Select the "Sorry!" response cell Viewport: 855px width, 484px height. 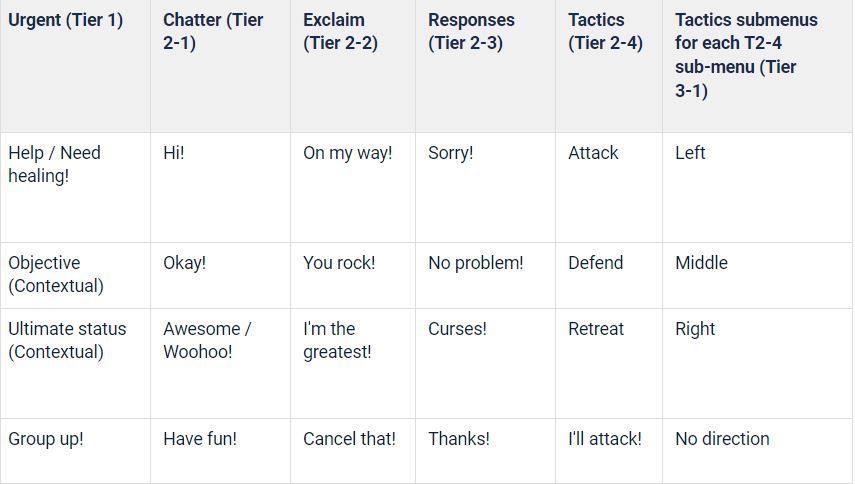[x=451, y=153]
